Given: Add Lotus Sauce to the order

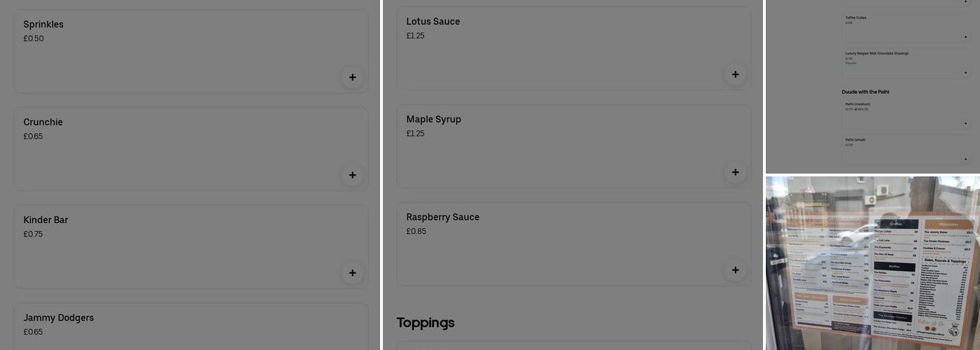Looking at the screenshot, I should click(735, 74).
